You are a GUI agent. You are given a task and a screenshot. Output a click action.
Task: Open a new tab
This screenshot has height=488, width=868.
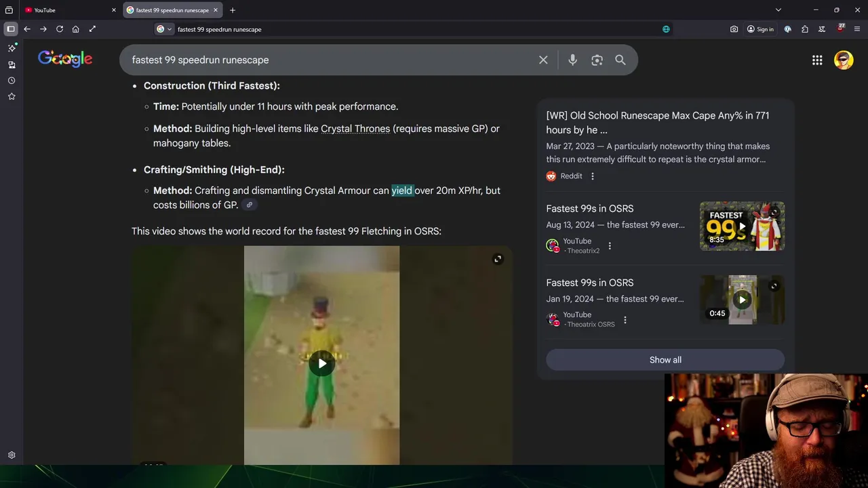(x=233, y=10)
